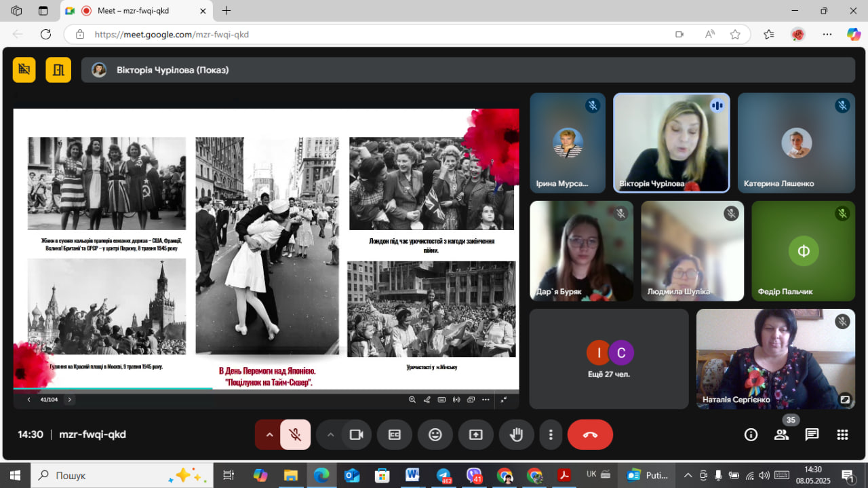868x488 pixels.
Task: Raise your hand in the meeting
Action: (x=517, y=435)
